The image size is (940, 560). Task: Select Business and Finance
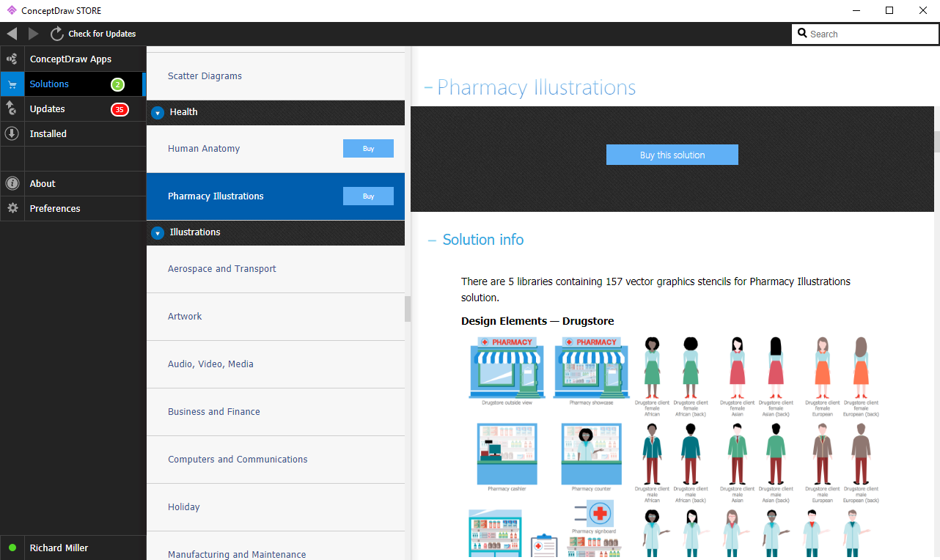click(276, 412)
